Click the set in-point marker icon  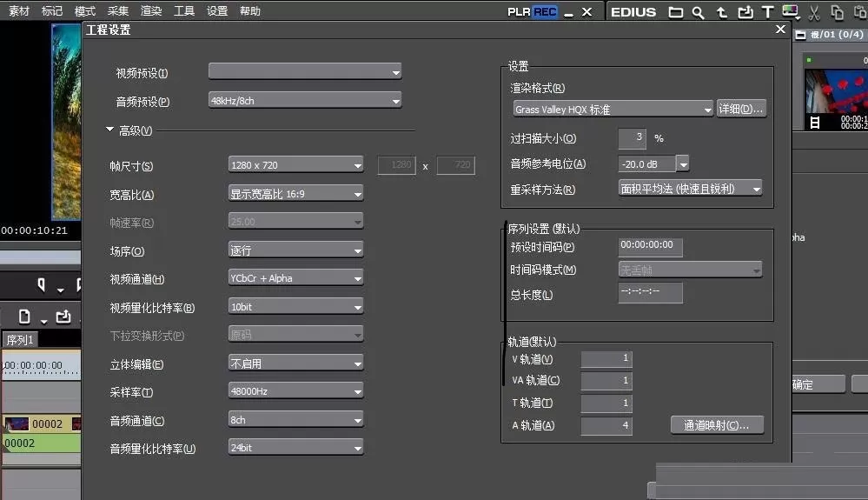pos(41,285)
